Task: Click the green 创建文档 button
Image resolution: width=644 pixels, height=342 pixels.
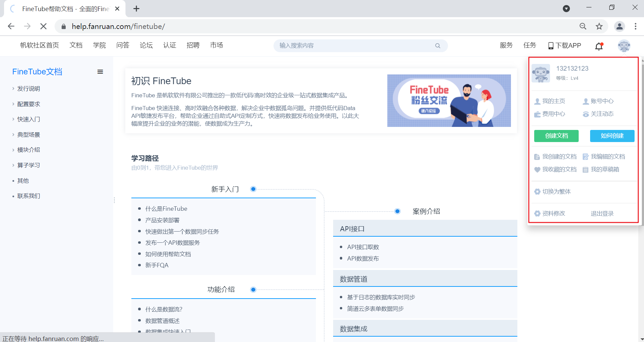Action: point(556,136)
